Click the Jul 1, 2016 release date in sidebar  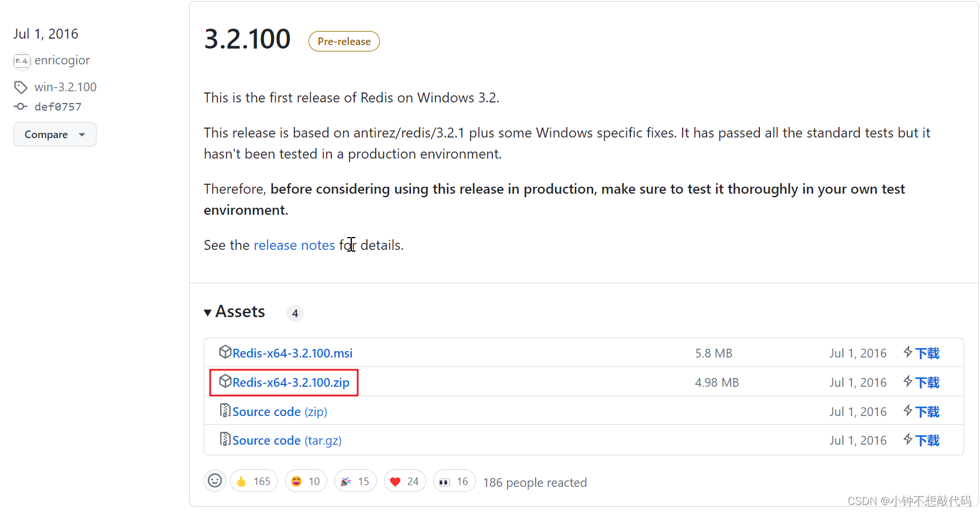tap(46, 34)
